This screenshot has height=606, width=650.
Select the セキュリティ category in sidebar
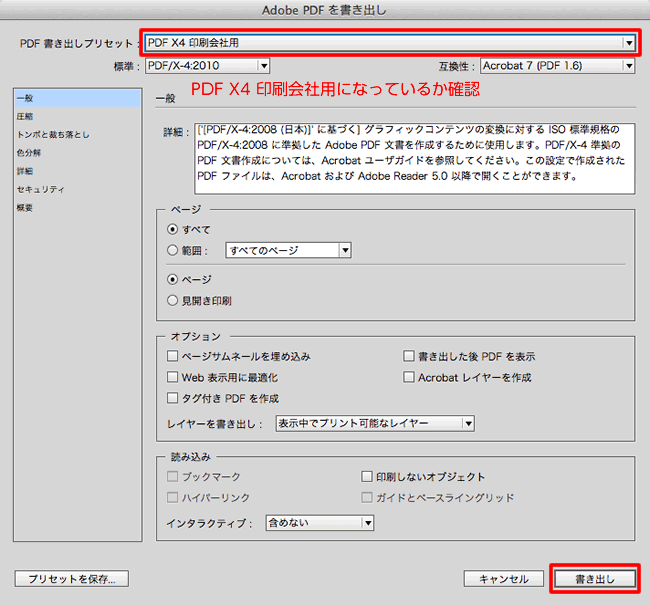pos(78,189)
